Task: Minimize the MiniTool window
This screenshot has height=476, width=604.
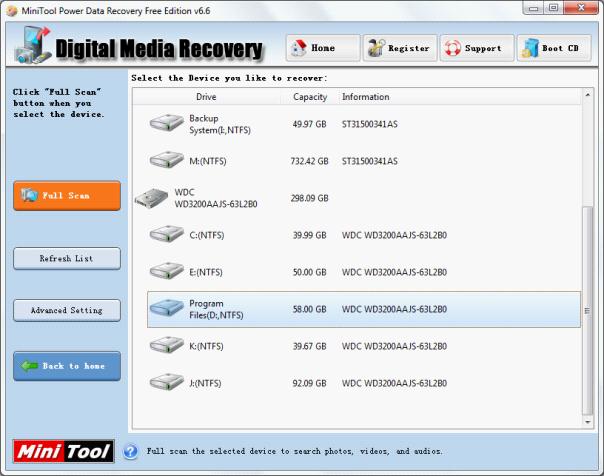Action: pos(534,8)
